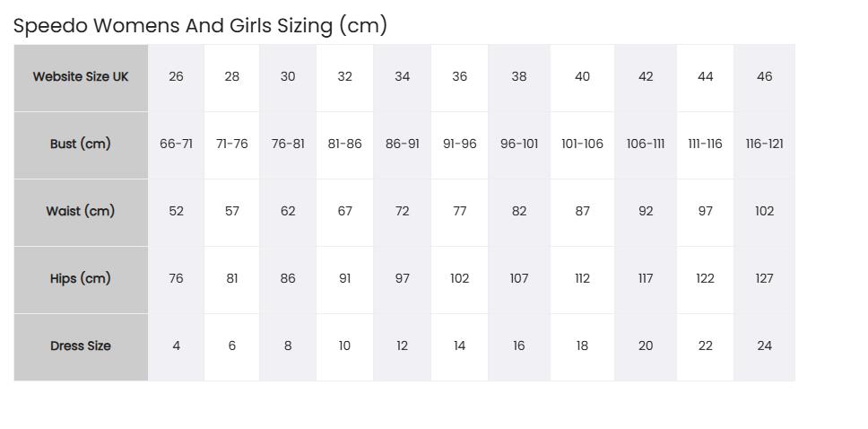Click waist value 72 cell
Viewport: 868px width, 429px height.
point(403,213)
